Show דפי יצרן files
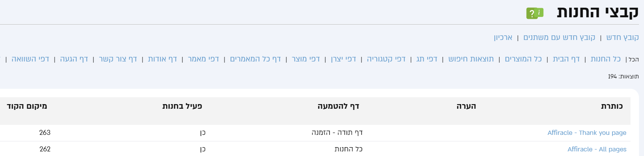Screen dimensions: 644x156 point(343,59)
